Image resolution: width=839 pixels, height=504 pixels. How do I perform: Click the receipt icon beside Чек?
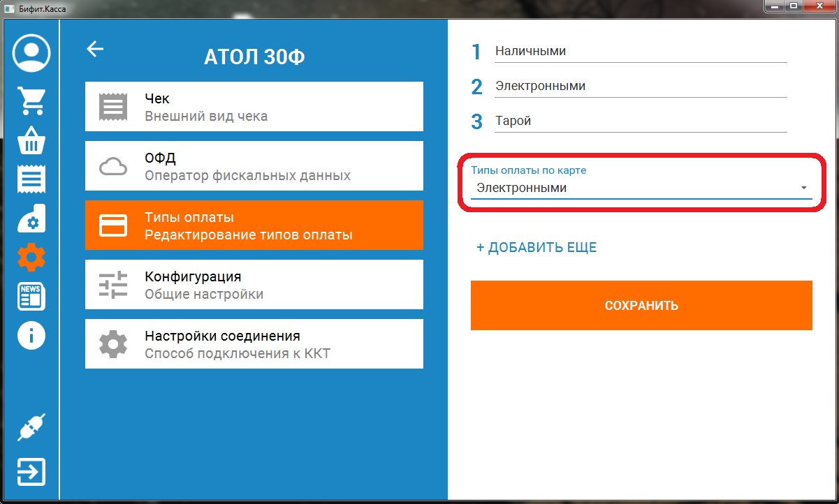[113, 107]
